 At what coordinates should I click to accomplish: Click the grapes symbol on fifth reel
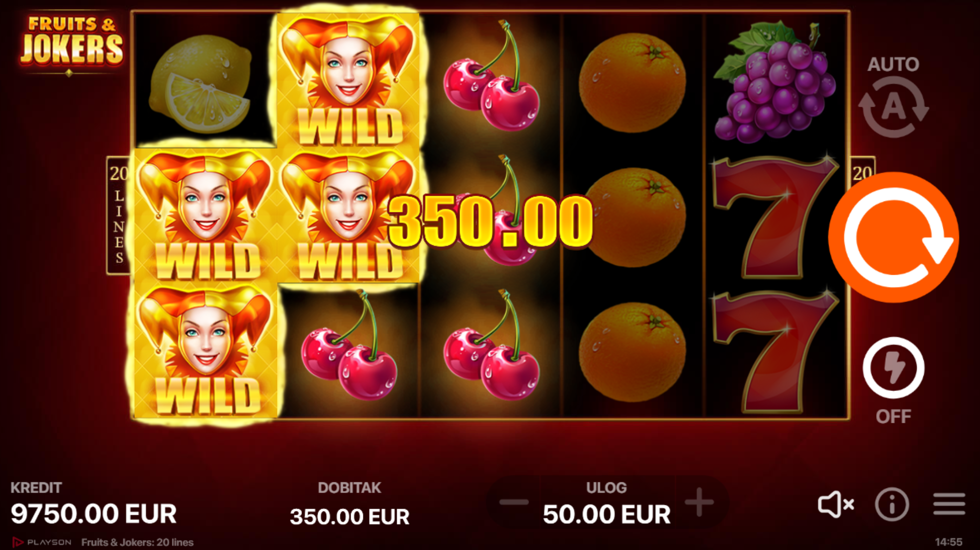tap(775, 82)
